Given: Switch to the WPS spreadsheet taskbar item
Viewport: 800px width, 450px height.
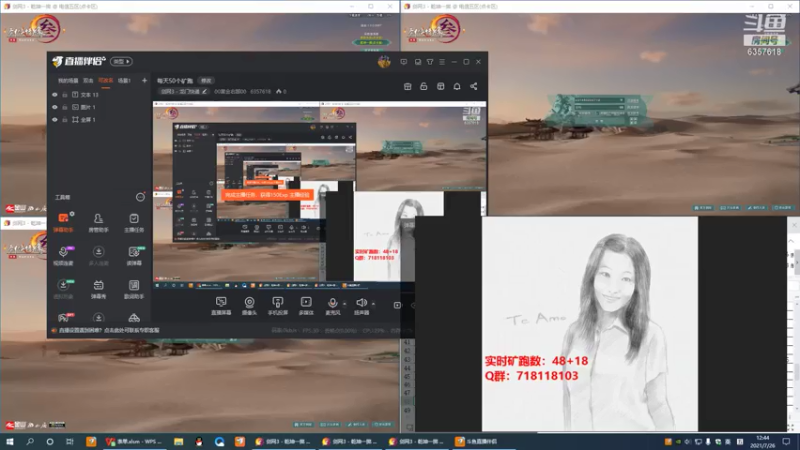Looking at the screenshot, I should [134, 441].
